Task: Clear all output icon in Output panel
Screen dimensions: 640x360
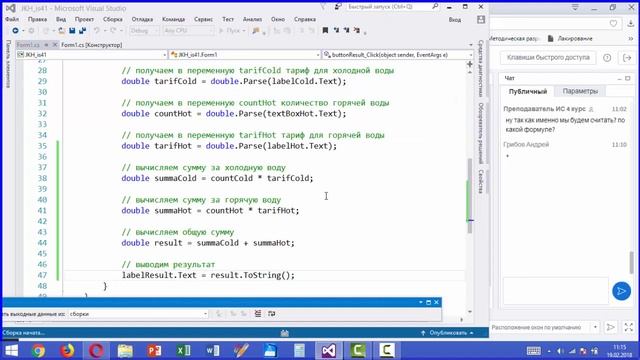Action: [258, 313]
